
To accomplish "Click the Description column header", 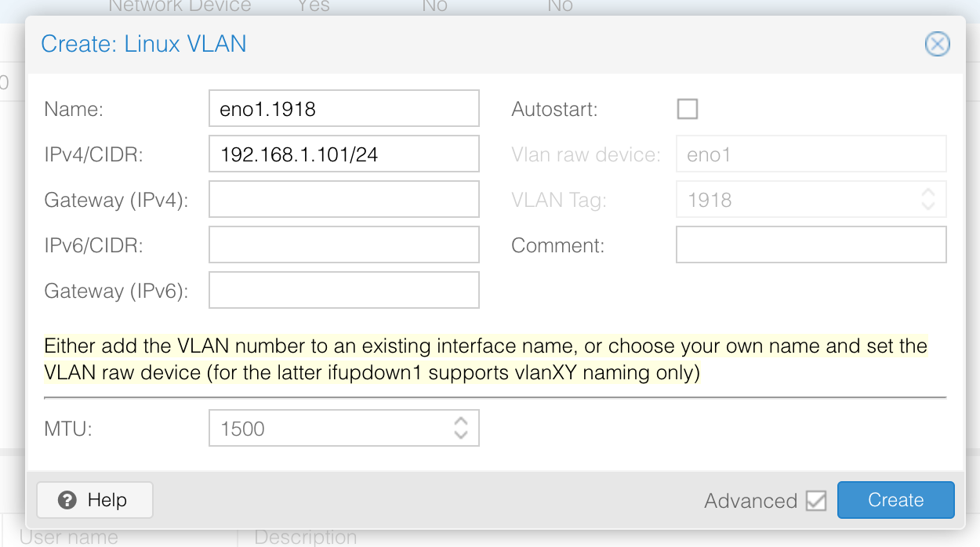I will [306, 538].
